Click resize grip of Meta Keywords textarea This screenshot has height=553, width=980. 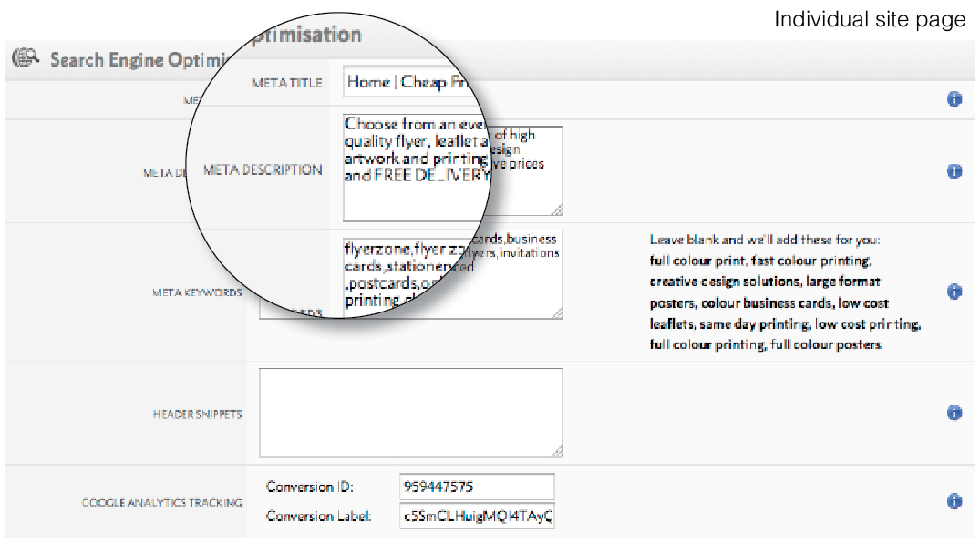pos(557,312)
